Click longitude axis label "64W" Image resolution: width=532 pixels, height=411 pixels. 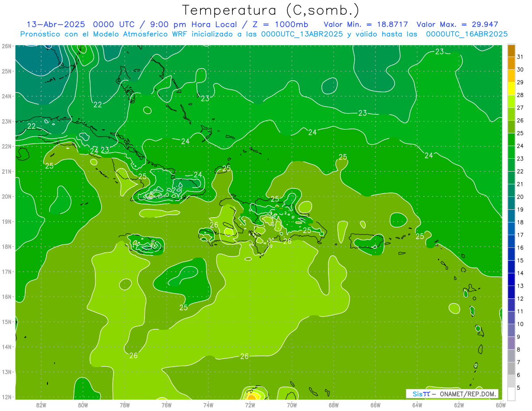[417, 405]
